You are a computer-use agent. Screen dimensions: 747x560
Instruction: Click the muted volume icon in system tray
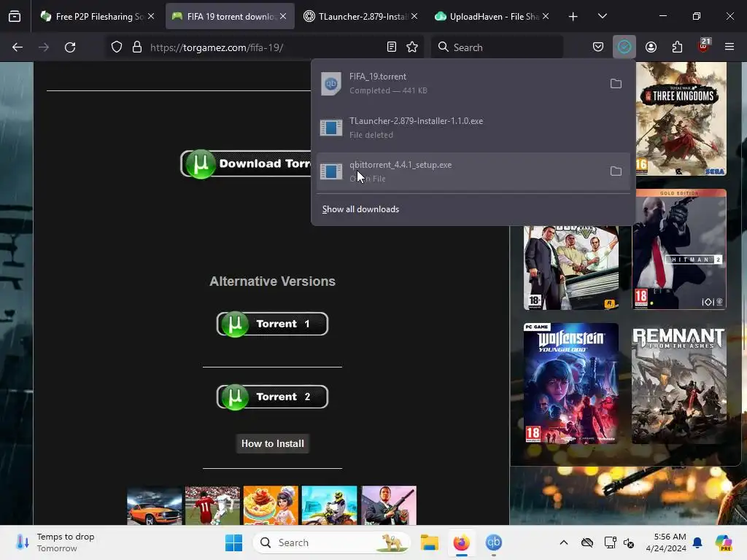[629, 542]
